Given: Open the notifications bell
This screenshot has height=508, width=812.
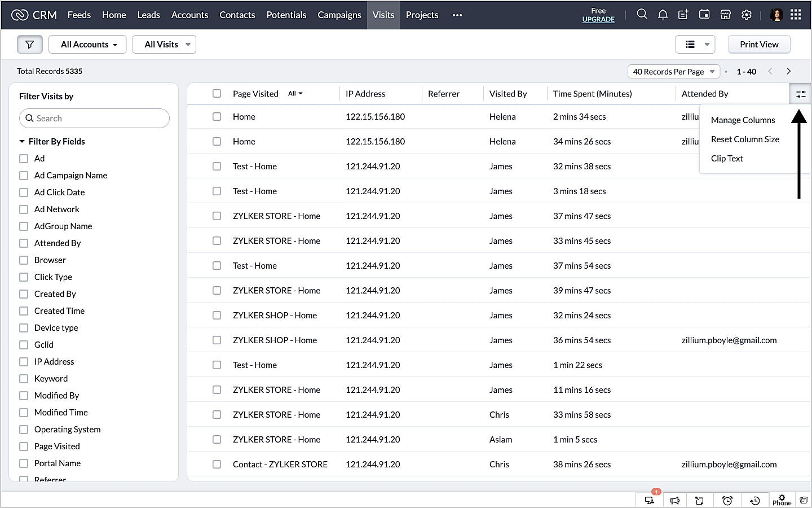Looking at the screenshot, I should click(x=663, y=15).
